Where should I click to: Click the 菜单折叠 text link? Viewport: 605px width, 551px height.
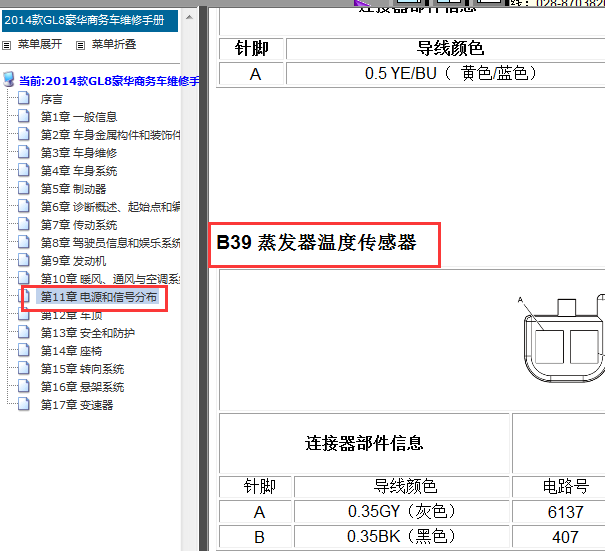coord(114,44)
